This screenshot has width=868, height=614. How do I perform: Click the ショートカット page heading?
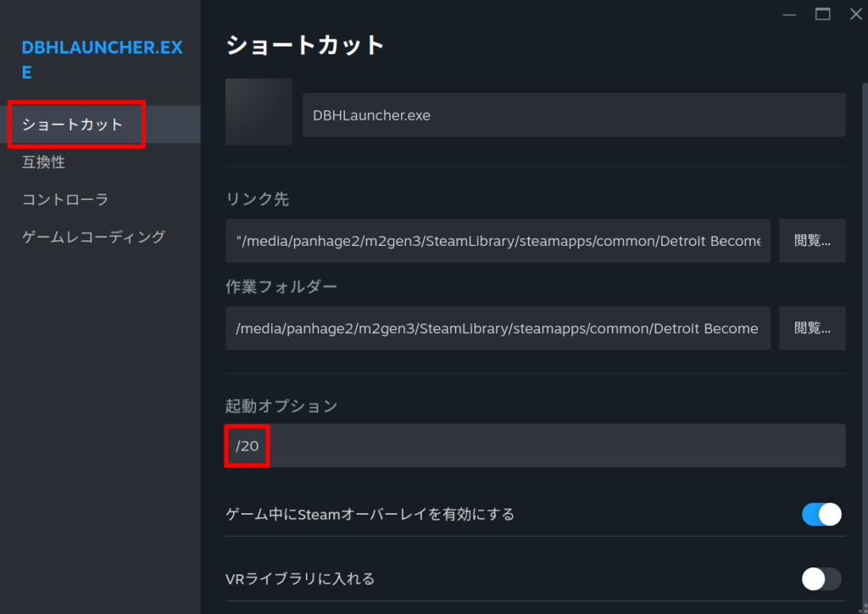click(305, 46)
